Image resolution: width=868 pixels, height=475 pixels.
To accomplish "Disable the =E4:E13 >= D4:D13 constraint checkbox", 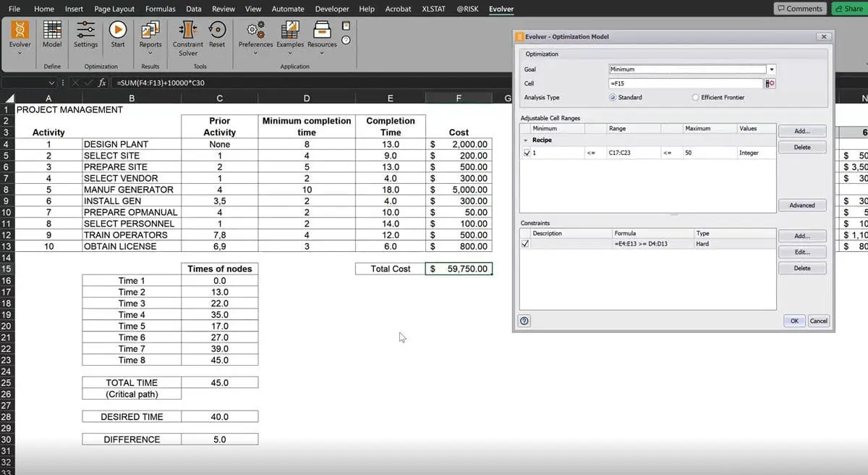I will click(526, 244).
